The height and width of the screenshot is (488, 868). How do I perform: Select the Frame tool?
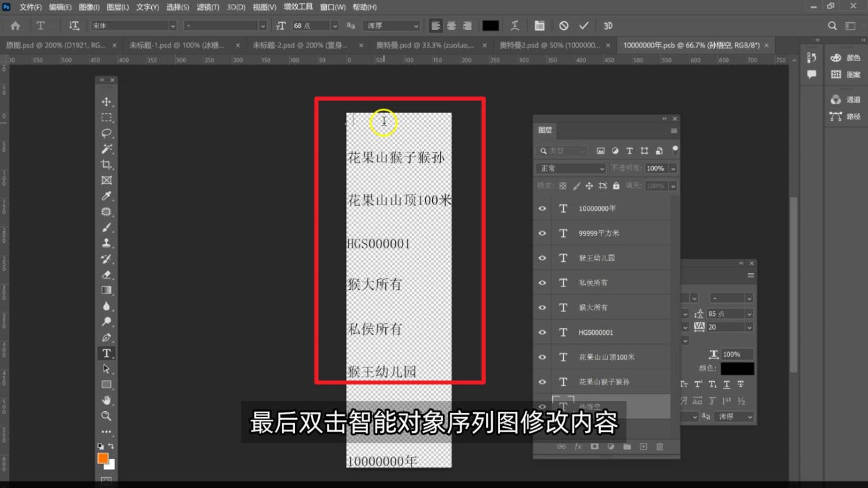point(106,180)
